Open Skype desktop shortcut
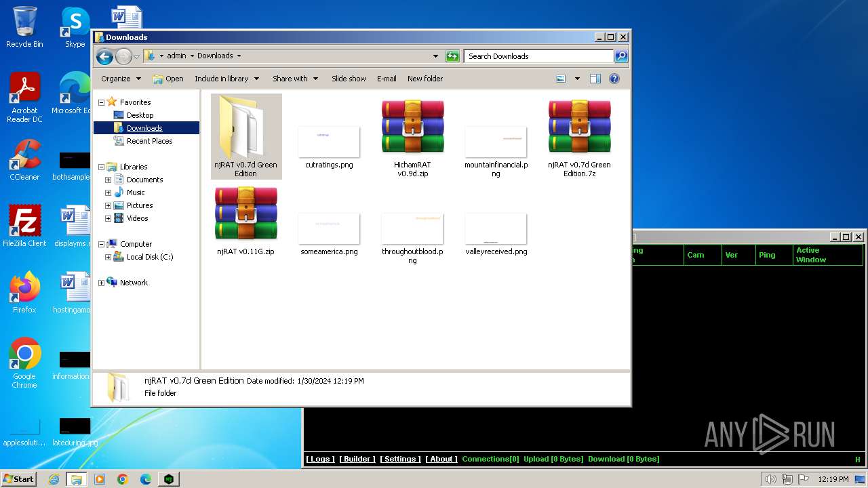This screenshot has height=488, width=868. pyautogui.click(x=75, y=27)
